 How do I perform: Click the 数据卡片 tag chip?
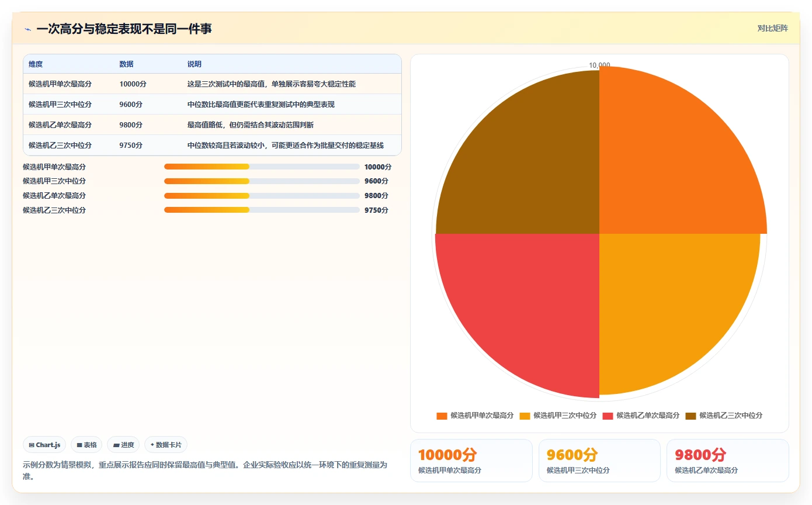[166, 445]
